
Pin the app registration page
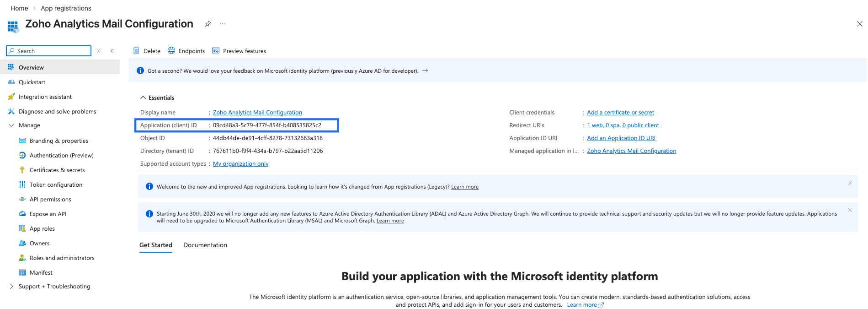click(208, 24)
